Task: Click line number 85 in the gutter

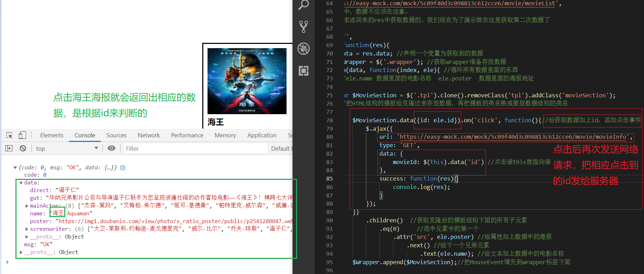Action: (329, 178)
